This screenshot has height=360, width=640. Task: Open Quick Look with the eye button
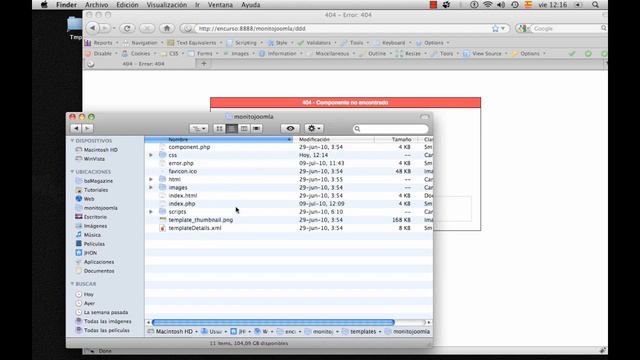[290, 129]
